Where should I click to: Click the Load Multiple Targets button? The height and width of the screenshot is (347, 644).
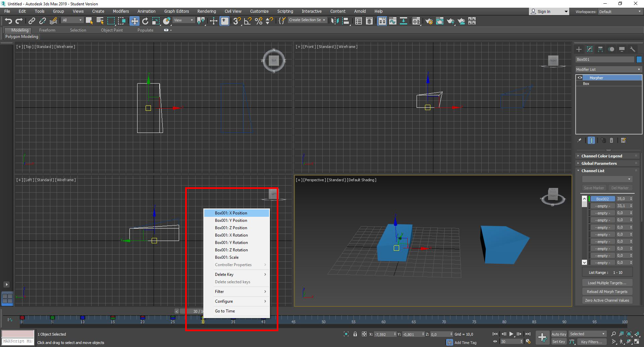point(607,283)
